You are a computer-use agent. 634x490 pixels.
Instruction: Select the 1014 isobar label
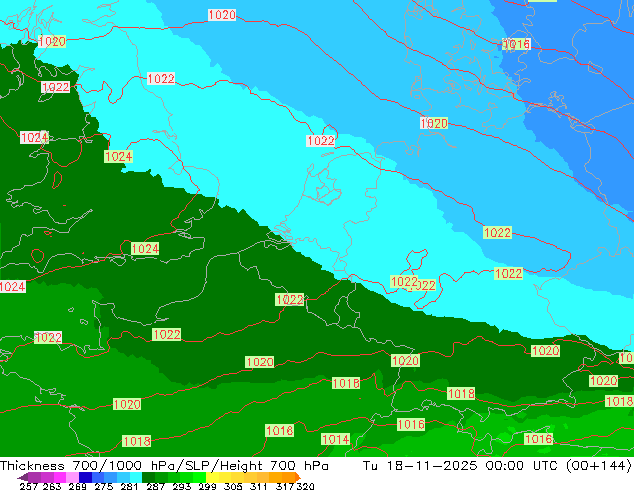point(336,439)
